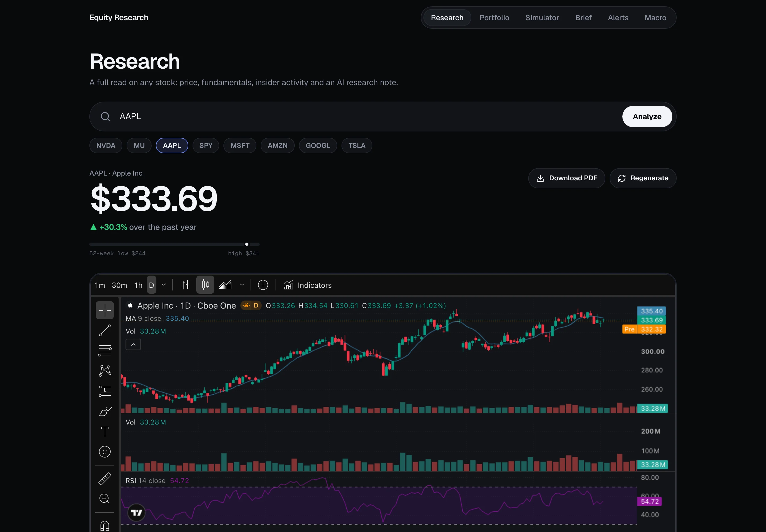The image size is (766, 532).
Task: Select the brush drawing tool
Action: tap(105, 411)
